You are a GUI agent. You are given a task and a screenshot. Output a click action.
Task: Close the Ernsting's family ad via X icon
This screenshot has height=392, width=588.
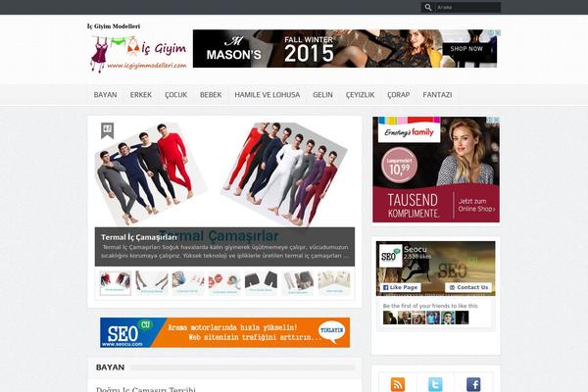coord(497,120)
